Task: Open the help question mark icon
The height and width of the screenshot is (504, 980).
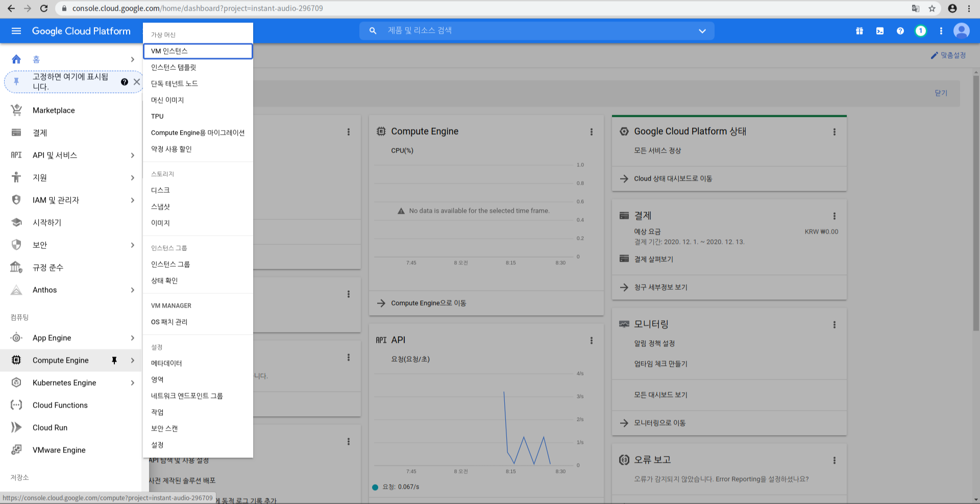Action: (900, 31)
